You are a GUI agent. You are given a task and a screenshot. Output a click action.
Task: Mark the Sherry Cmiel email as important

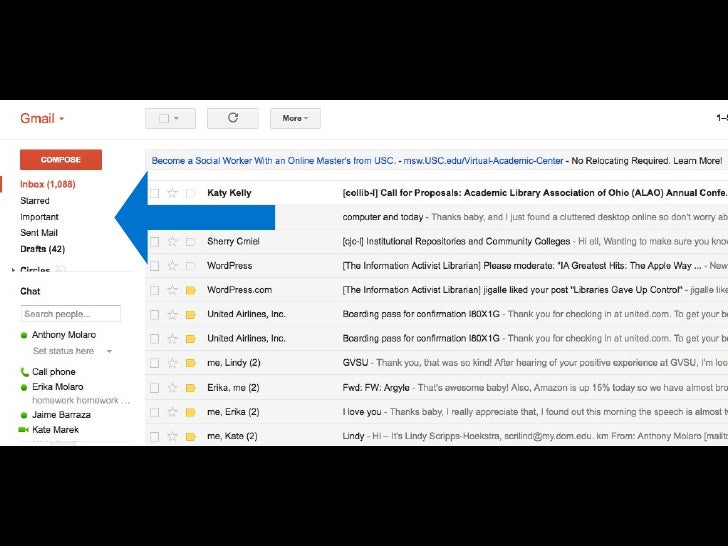point(190,241)
